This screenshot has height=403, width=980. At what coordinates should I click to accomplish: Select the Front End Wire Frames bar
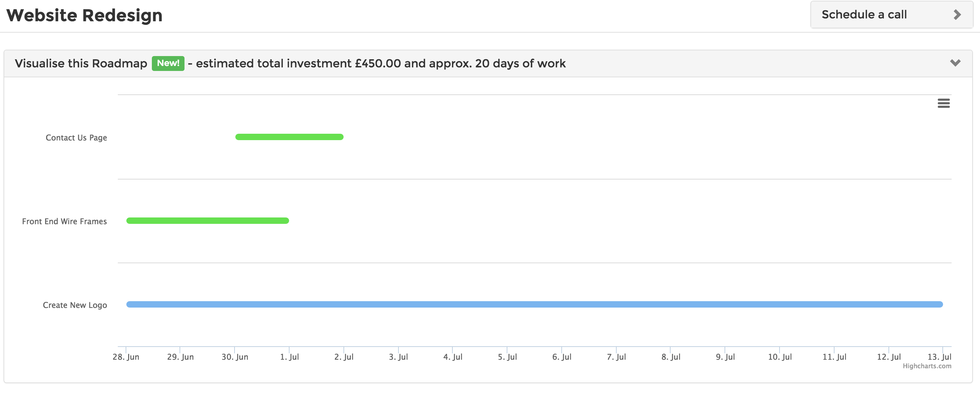207,221
